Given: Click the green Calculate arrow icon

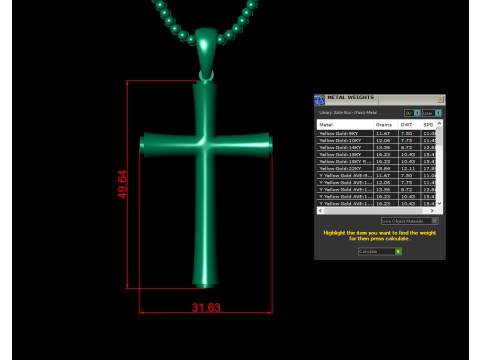Looking at the screenshot, I should (398, 251).
